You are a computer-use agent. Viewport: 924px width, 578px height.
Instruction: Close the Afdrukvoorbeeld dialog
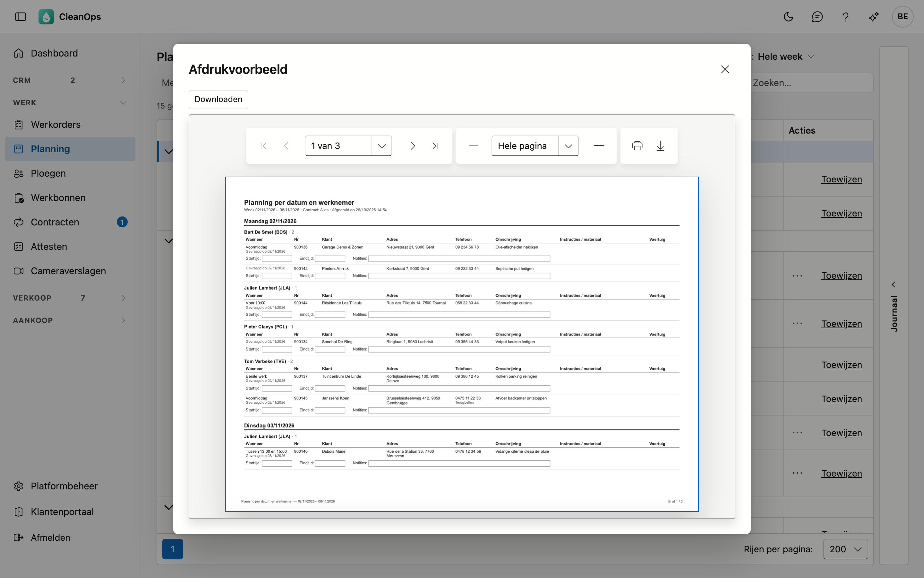pyautogui.click(x=725, y=69)
